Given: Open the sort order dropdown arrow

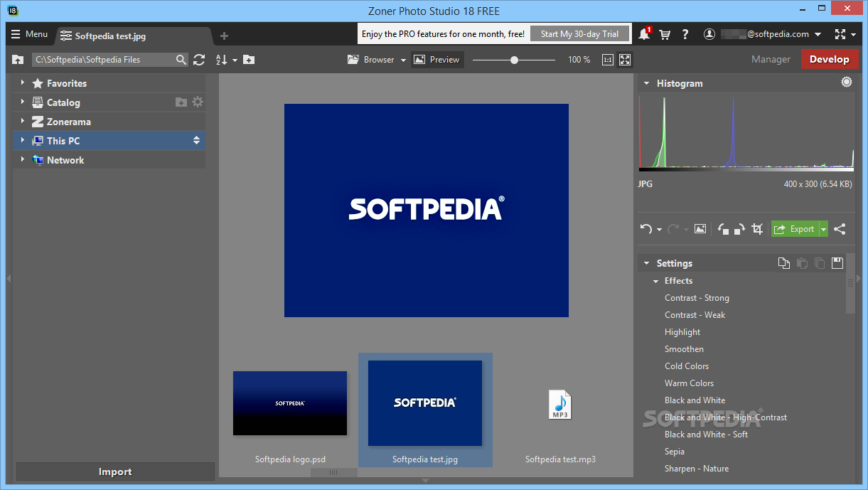Looking at the screenshot, I should [234, 60].
